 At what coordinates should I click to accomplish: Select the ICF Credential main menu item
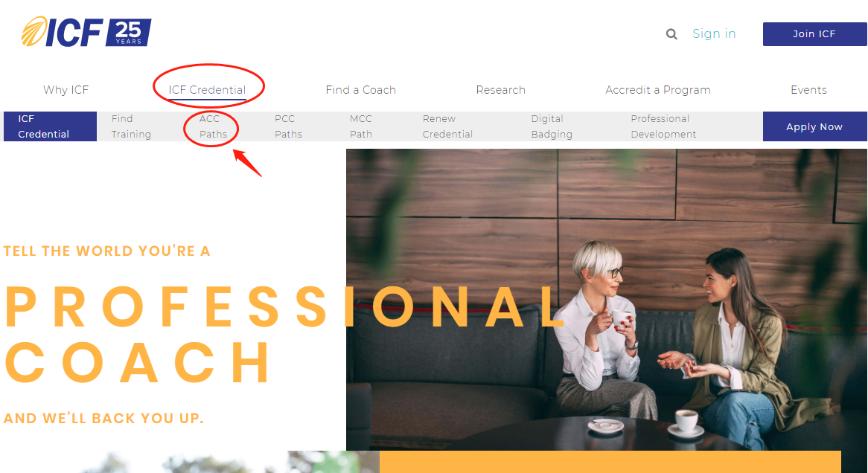pyautogui.click(x=207, y=90)
